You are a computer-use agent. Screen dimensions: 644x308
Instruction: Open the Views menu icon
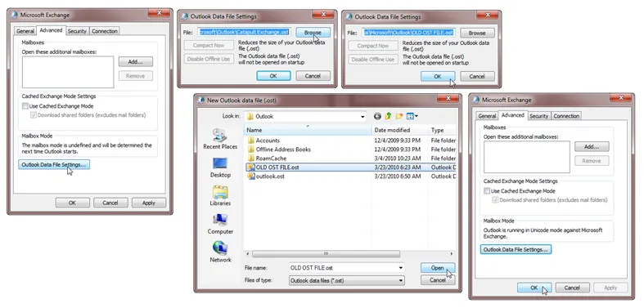(x=412, y=117)
